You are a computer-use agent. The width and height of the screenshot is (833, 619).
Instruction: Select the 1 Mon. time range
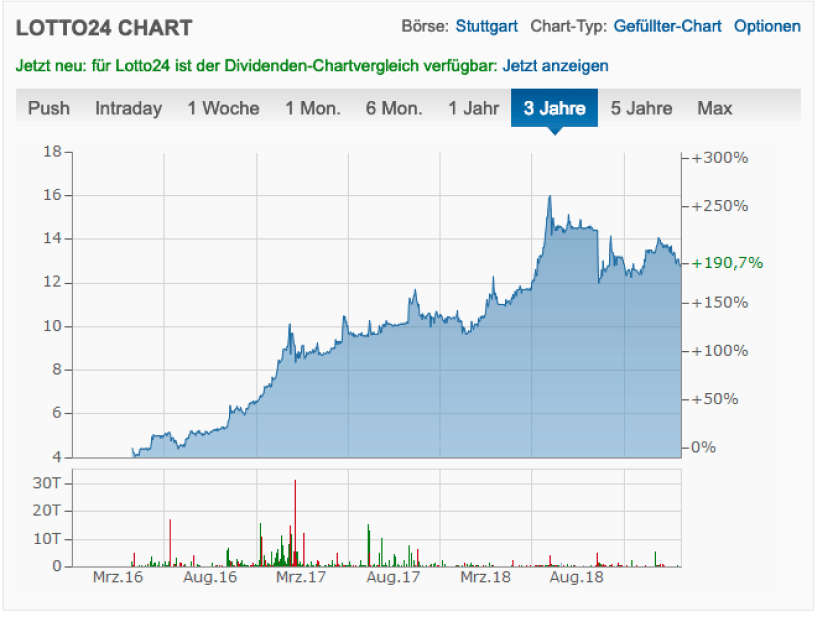coord(312,108)
